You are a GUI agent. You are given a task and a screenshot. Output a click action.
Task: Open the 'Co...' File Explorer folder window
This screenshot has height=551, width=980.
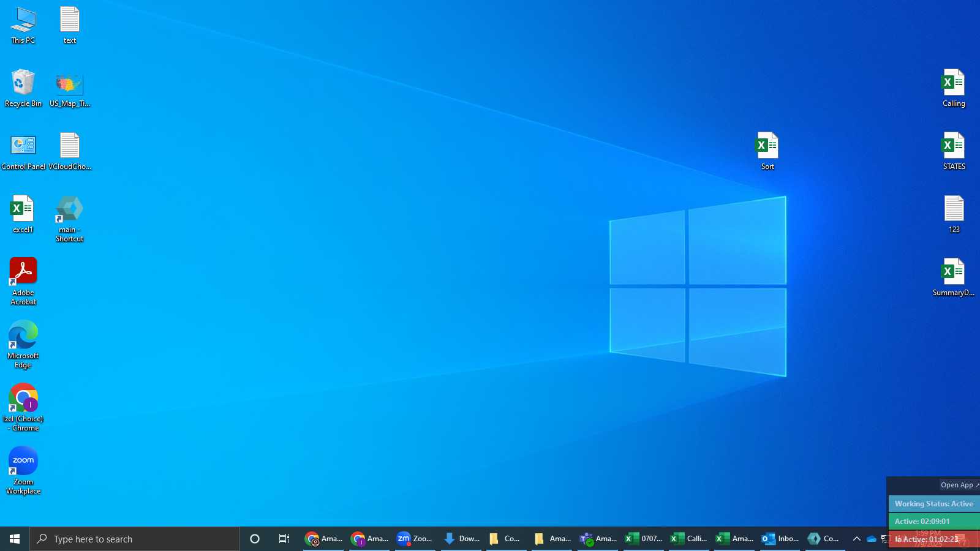(506, 539)
